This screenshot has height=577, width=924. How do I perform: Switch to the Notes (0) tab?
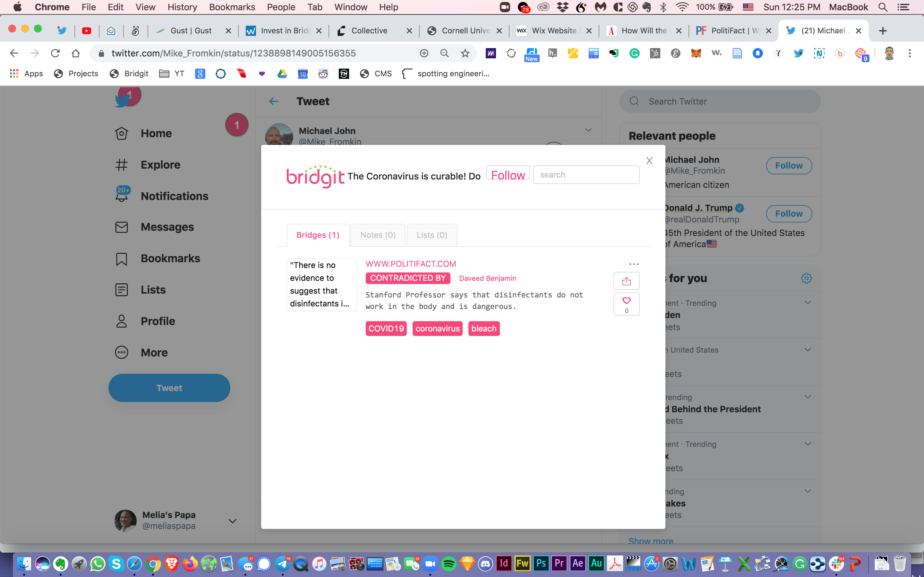pyautogui.click(x=378, y=235)
